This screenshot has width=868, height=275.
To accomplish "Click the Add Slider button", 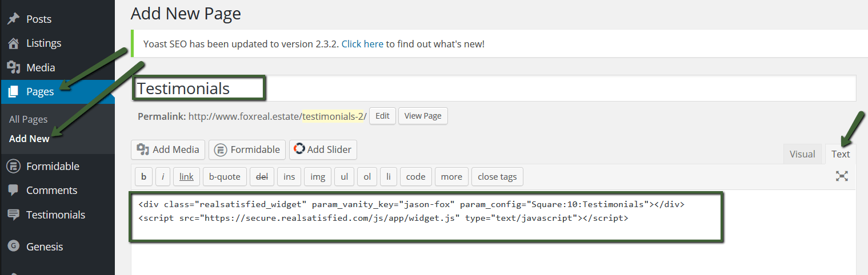I will (x=323, y=149).
